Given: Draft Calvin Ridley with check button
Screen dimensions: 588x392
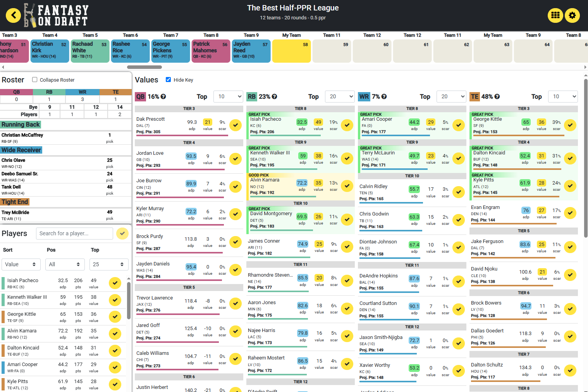Looking at the screenshot, I should (459, 192).
